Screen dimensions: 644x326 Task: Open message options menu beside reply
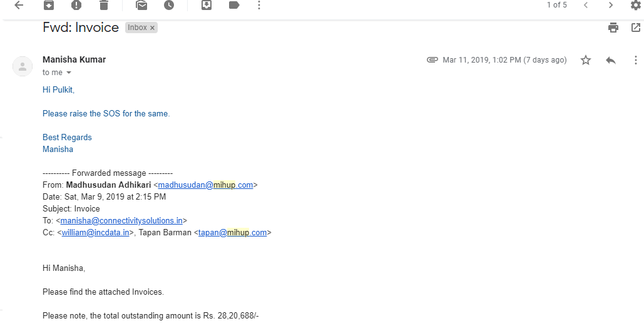click(x=636, y=60)
